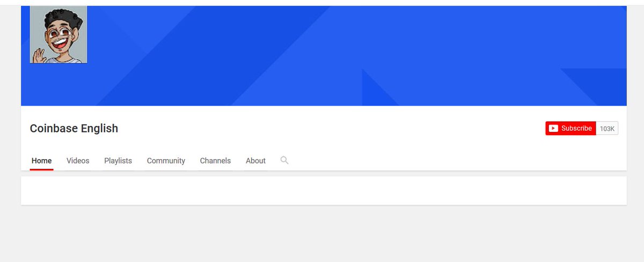Select the Channels tab

coord(215,161)
